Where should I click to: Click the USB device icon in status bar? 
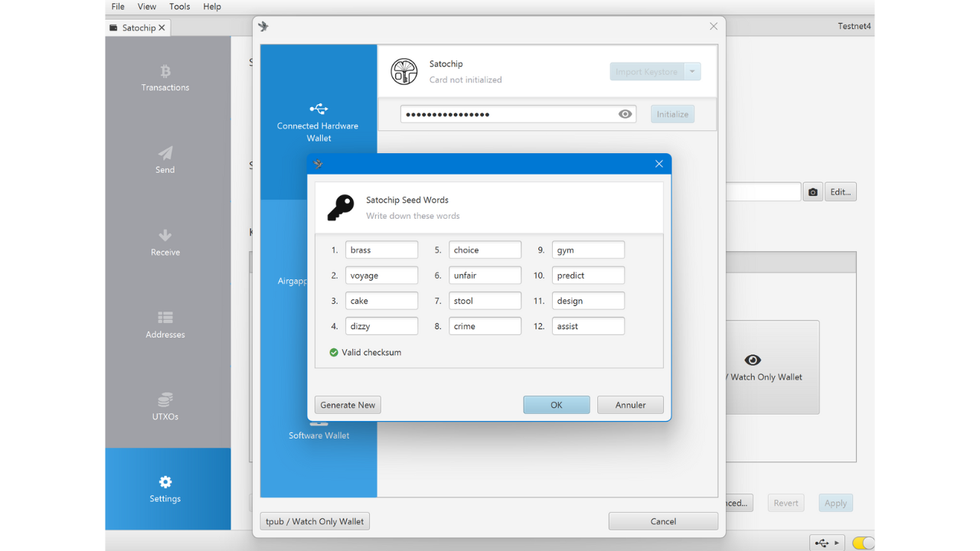point(827,543)
